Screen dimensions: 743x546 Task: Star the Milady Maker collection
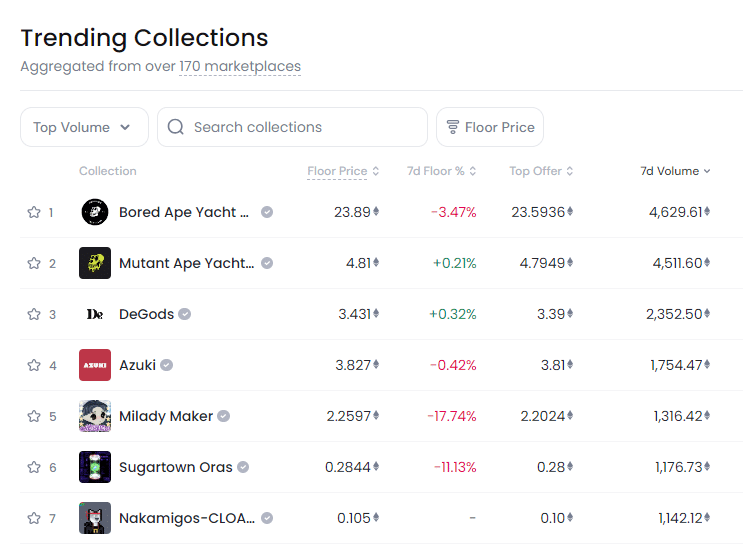pos(34,416)
